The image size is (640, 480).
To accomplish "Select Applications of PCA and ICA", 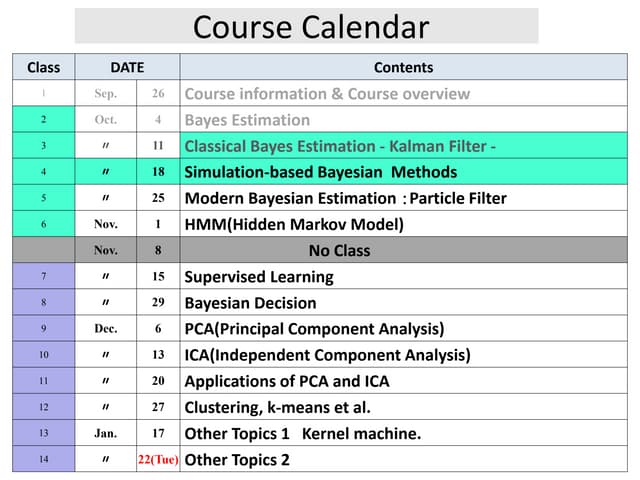I will 287,381.
